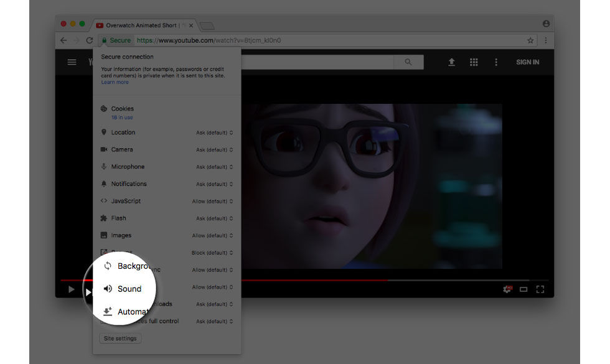Open Sound Allow (default) dropdown
Screen dimensions: 610x364
212,287
